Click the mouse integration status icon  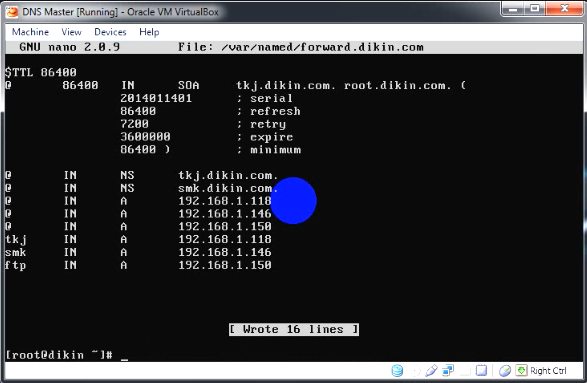tap(505, 371)
